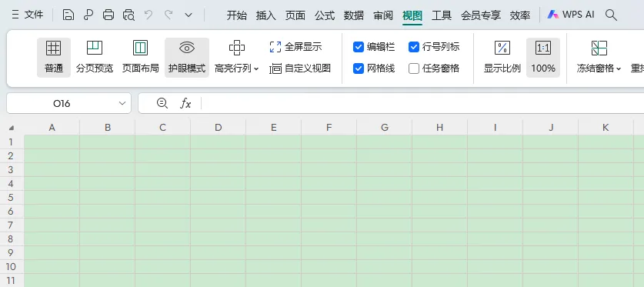Select 普通 normal view
The image size is (644, 287).
(54, 57)
